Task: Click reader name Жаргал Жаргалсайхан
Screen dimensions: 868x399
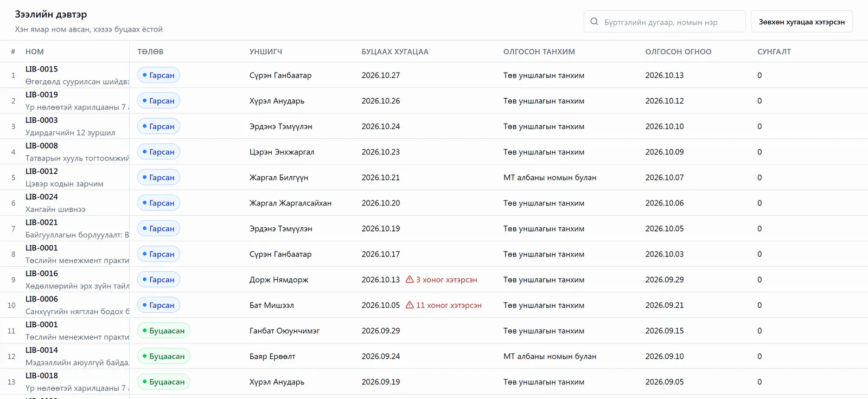Action: pyautogui.click(x=290, y=203)
